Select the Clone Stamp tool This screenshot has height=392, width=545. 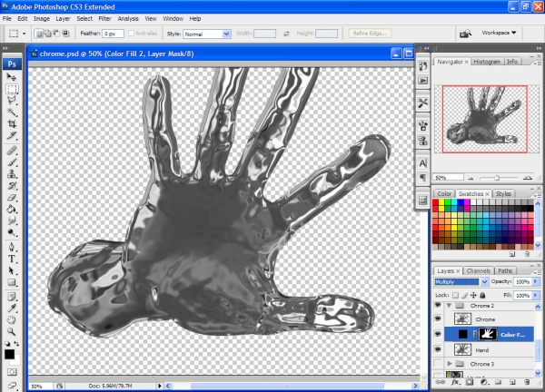coord(12,173)
